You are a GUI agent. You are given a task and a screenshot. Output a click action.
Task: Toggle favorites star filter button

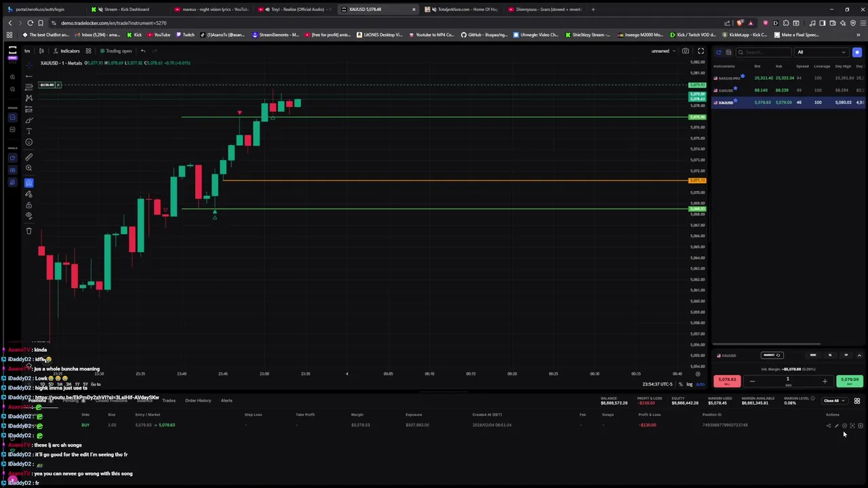857,52
